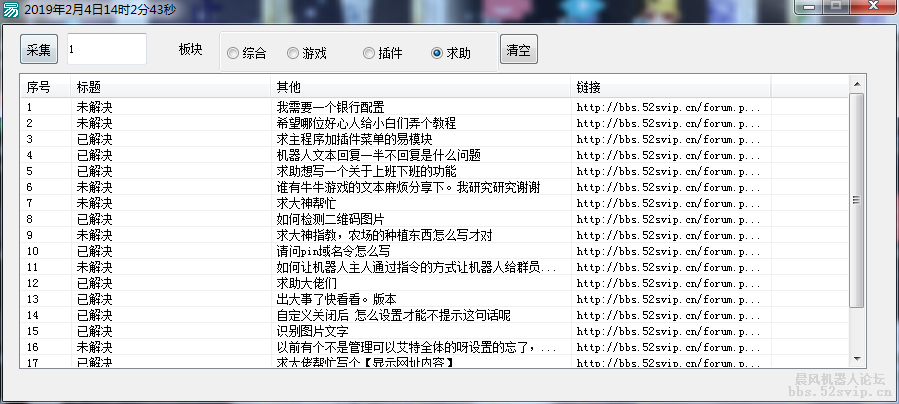Select row '出大事了快看看。版本'
Viewport: 899px width, 404px height.
tap(435, 299)
